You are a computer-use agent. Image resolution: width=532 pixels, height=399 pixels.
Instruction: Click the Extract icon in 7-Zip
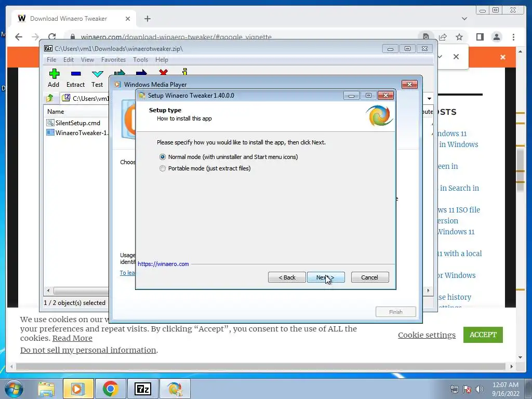(75, 78)
